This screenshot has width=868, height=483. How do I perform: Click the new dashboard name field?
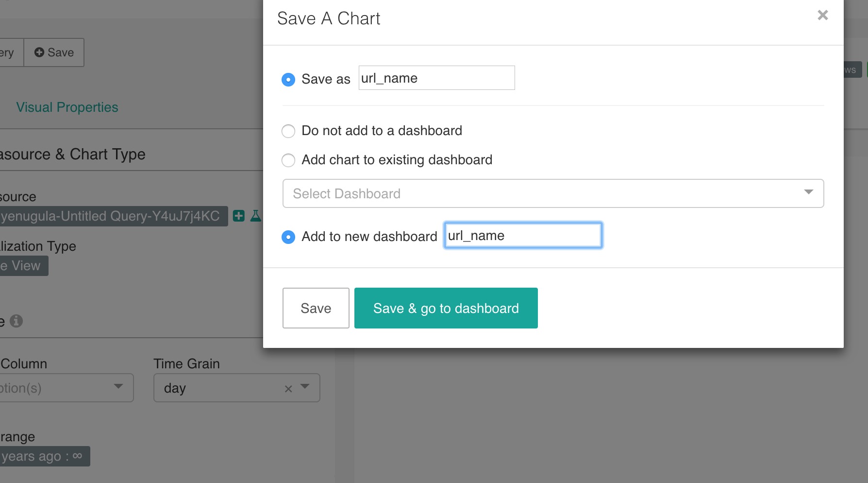tap(523, 235)
